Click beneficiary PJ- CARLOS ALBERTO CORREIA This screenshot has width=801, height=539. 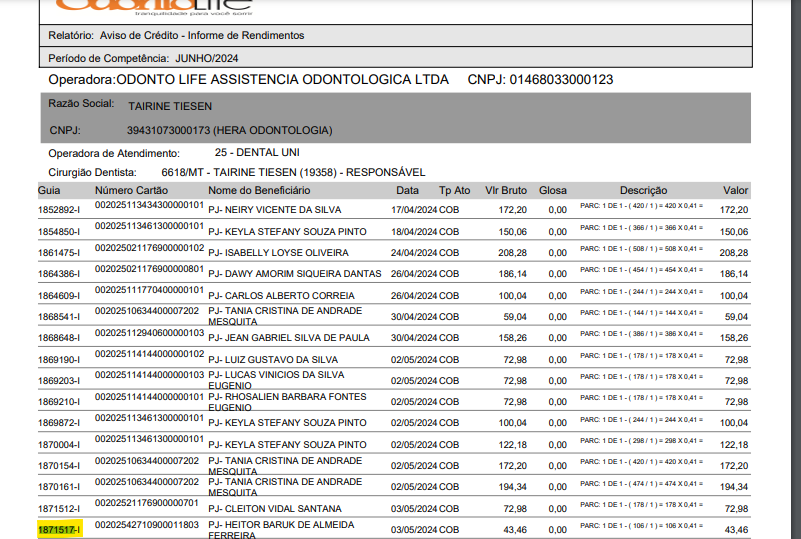281,296
